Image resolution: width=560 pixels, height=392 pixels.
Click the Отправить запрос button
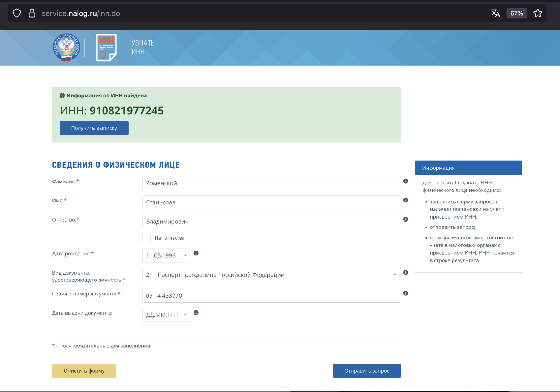tap(367, 371)
